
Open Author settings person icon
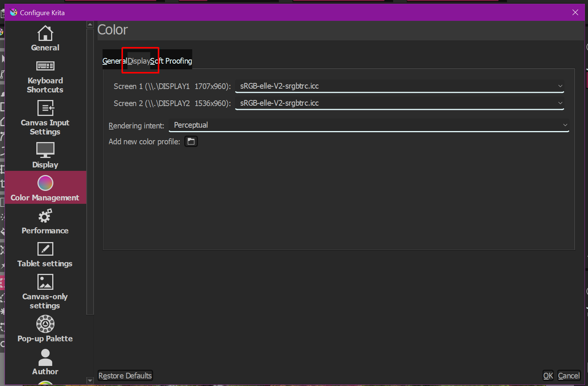click(x=45, y=357)
